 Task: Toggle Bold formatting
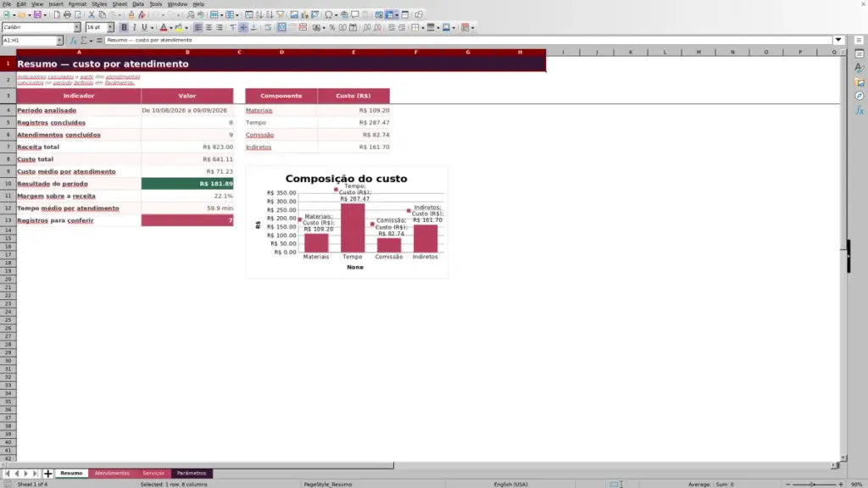tap(124, 28)
